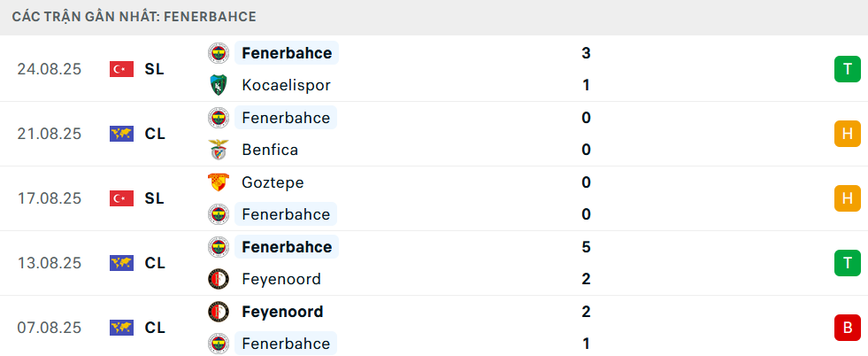The image size is (868, 356).
Task: Select the 24.08.25 match date
Action: 50,69
